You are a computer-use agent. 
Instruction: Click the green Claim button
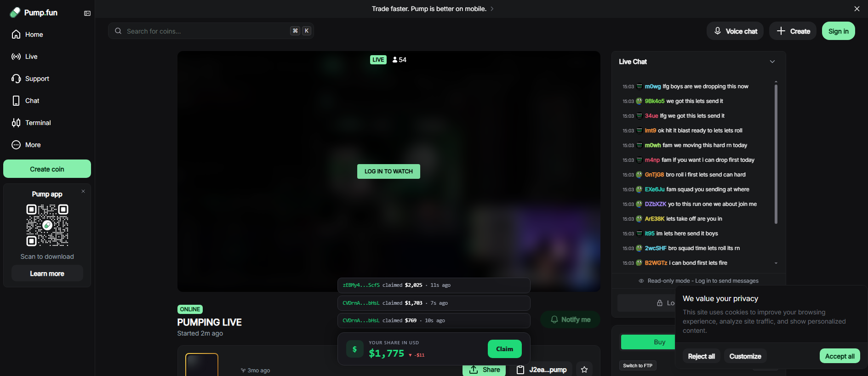505,349
